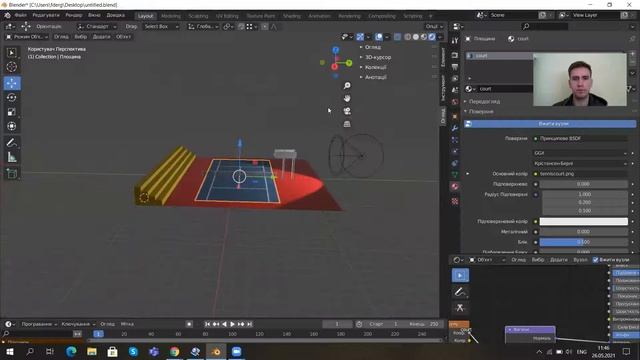Open the World properties tab icon
The width and height of the screenshot is (640, 360).
(x=455, y=102)
